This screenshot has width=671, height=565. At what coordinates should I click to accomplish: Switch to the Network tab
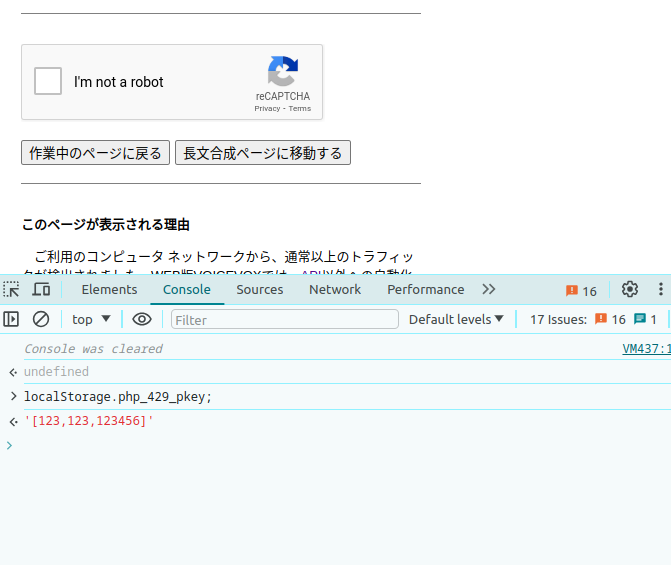(x=335, y=290)
